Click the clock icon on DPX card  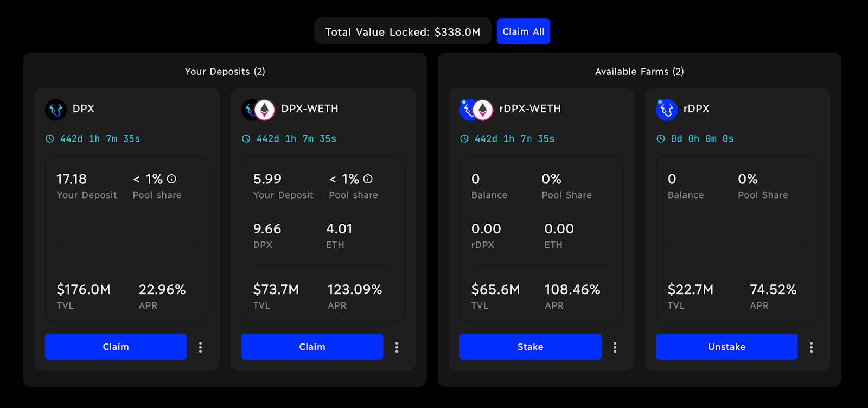click(x=50, y=139)
